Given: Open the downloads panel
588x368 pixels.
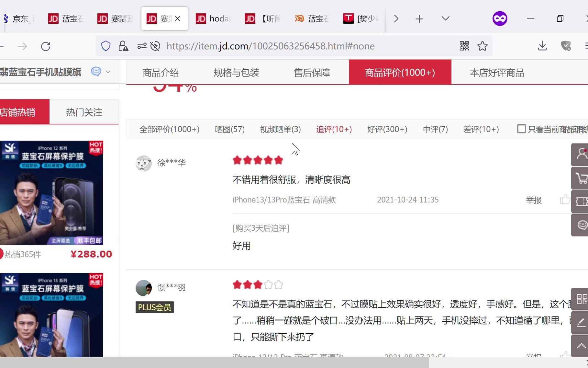Looking at the screenshot, I should point(542,46).
